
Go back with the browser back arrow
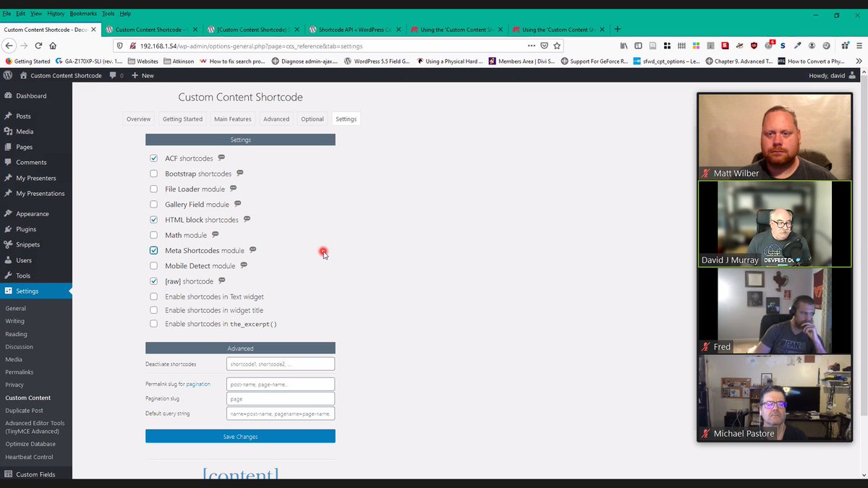pyautogui.click(x=9, y=46)
